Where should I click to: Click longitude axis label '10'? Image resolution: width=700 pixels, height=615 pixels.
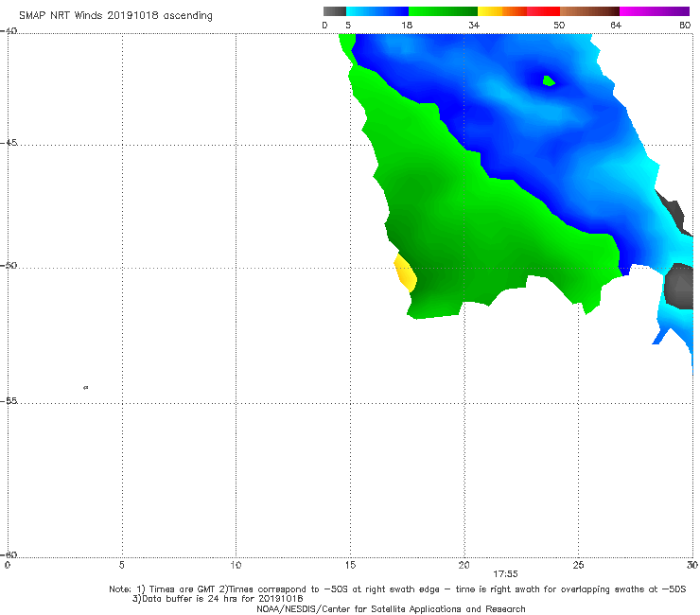click(236, 565)
